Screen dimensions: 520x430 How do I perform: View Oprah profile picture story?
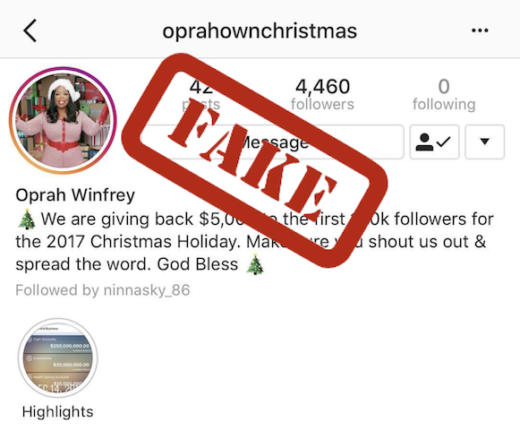tap(63, 120)
